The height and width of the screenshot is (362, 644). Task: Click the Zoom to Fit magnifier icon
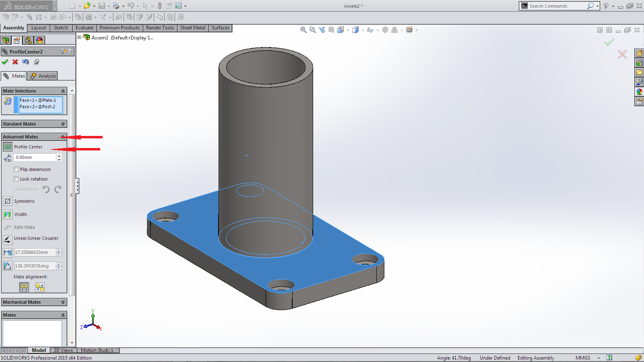pos(303,30)
